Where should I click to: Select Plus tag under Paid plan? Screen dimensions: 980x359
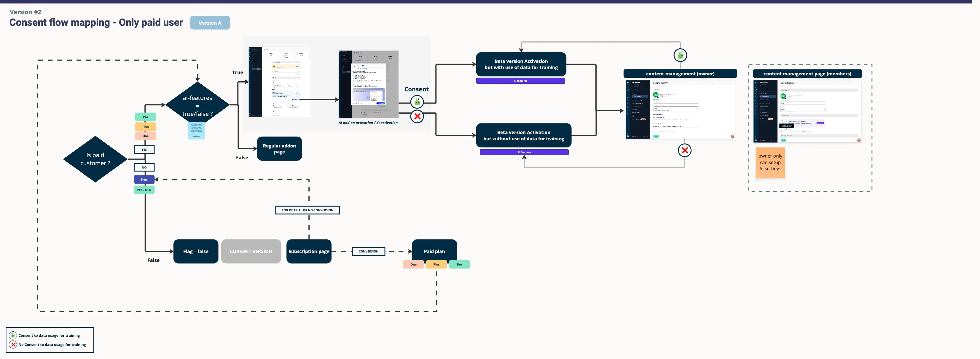pos(436,265)
